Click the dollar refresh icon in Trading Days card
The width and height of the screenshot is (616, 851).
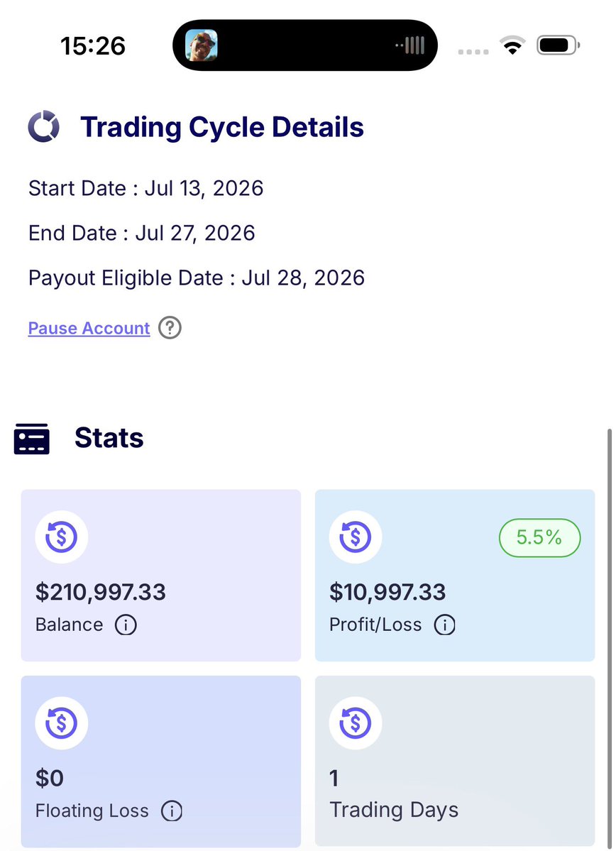tap(356, 723)
